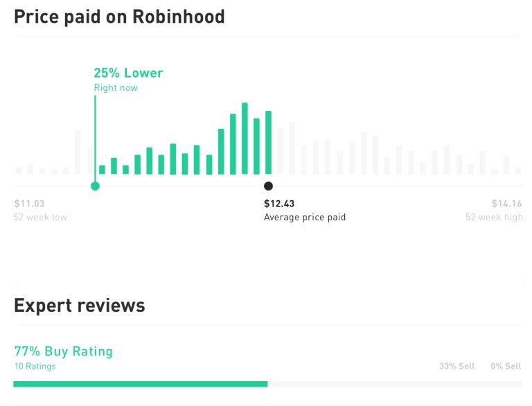Click the "Right now" text

click(x=116, y=88)
